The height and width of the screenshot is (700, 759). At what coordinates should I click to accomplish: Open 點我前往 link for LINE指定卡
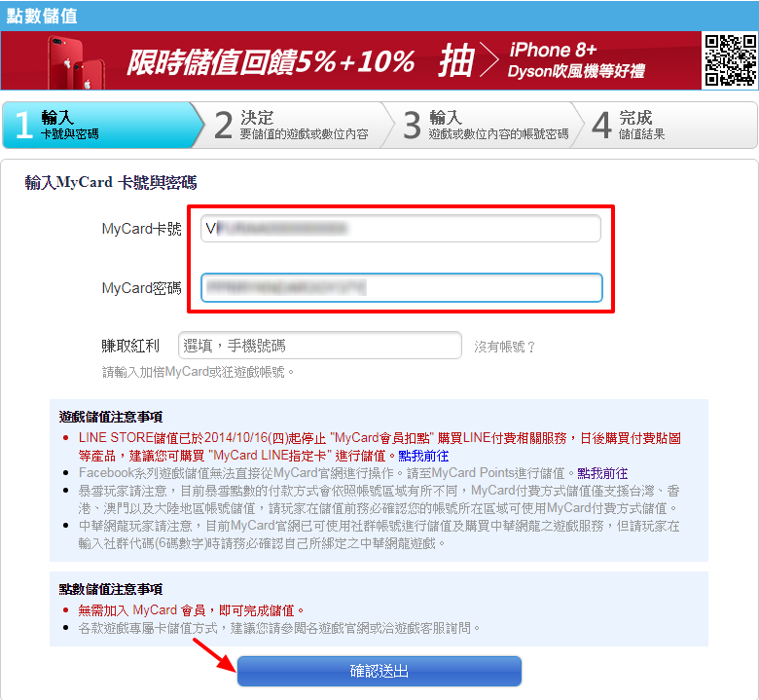coord(423,456)
